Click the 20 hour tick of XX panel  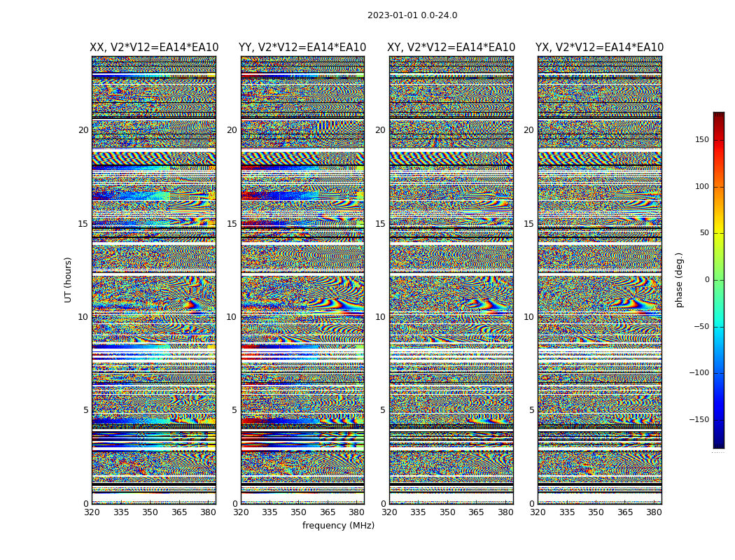point(83,130)
